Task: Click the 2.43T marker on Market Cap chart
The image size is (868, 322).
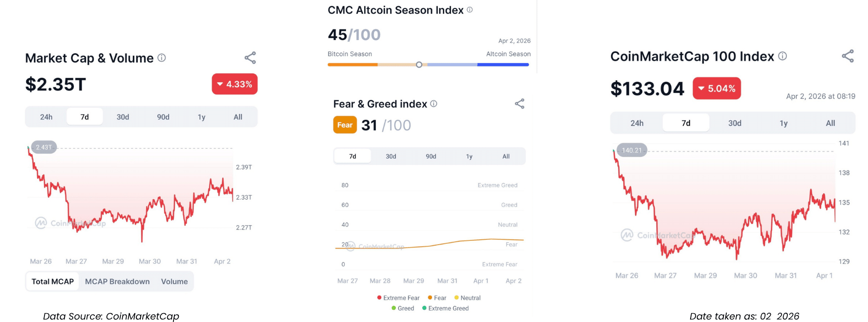Action: pyautogui.click(x=44, y=147)
